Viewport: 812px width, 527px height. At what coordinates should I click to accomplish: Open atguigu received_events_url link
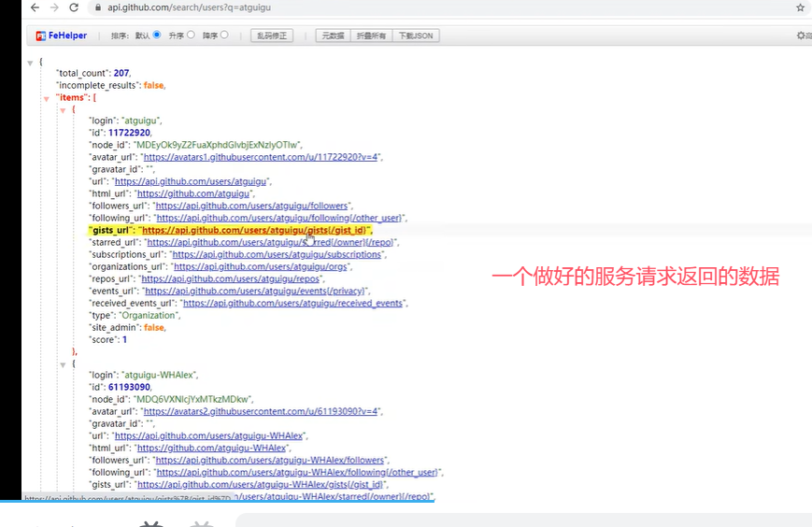[292, 304]
